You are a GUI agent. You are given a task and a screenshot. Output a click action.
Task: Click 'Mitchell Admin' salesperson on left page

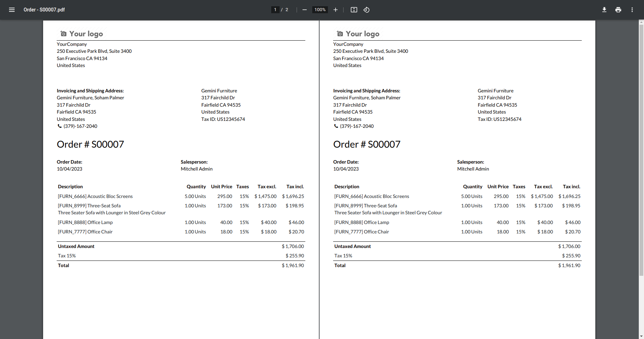[197, 169]
